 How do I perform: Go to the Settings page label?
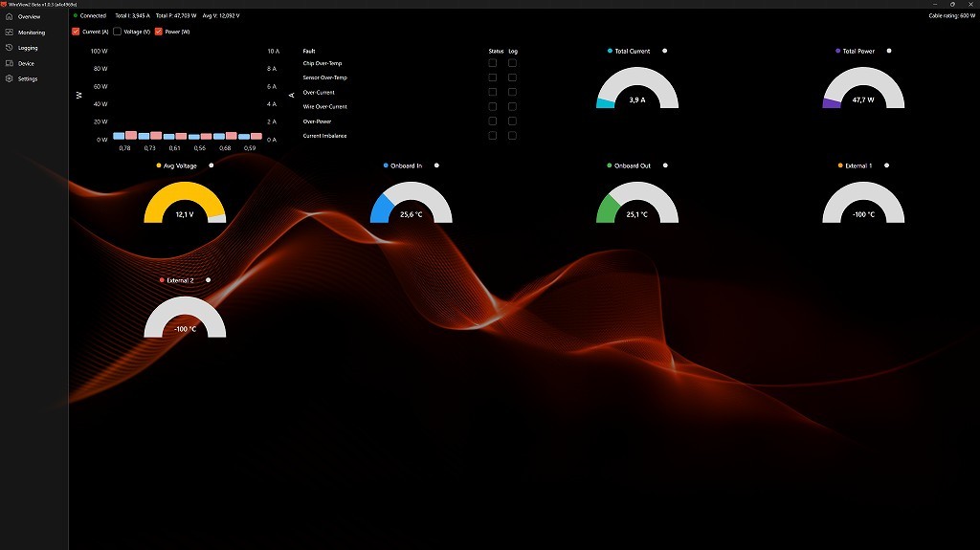click(28, 78)
